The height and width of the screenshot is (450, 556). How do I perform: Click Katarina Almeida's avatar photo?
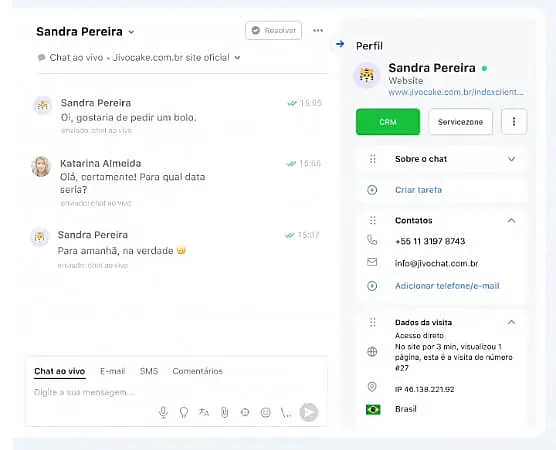[41, 166]
